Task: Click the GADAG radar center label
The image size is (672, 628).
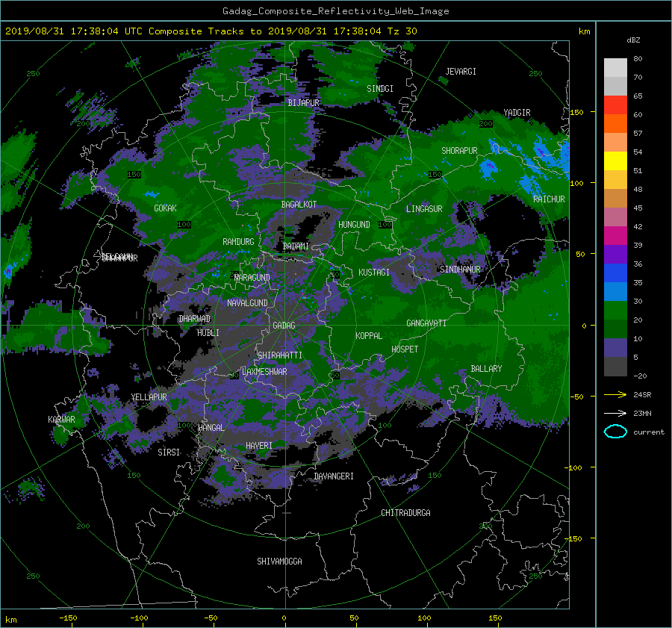Action: [284, 326]
